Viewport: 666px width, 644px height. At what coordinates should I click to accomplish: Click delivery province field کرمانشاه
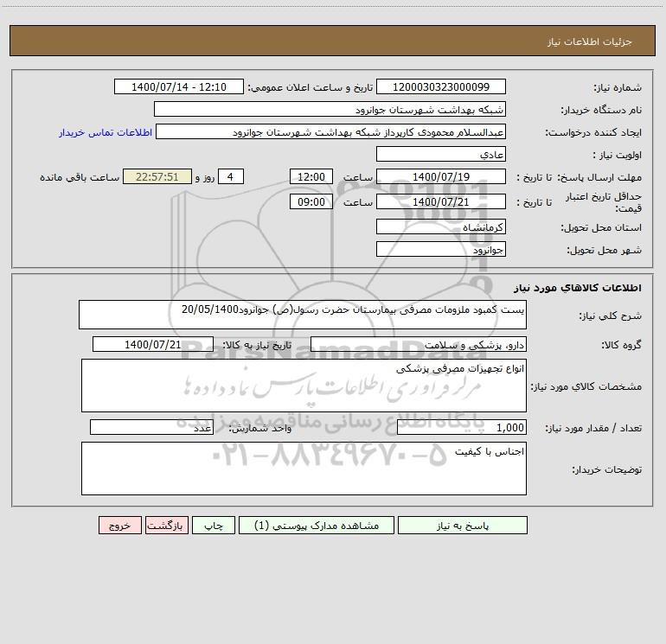[x=441, y=226]
